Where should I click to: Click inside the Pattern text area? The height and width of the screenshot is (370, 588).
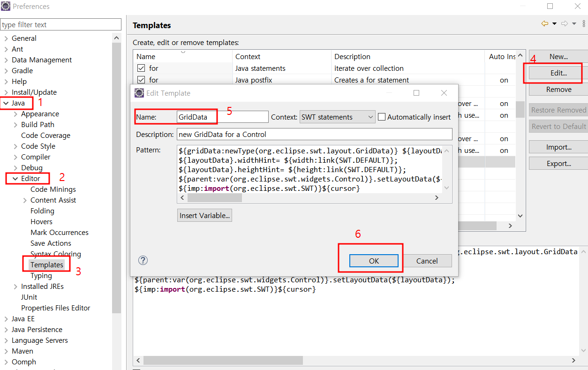click(x=309, y=170)
